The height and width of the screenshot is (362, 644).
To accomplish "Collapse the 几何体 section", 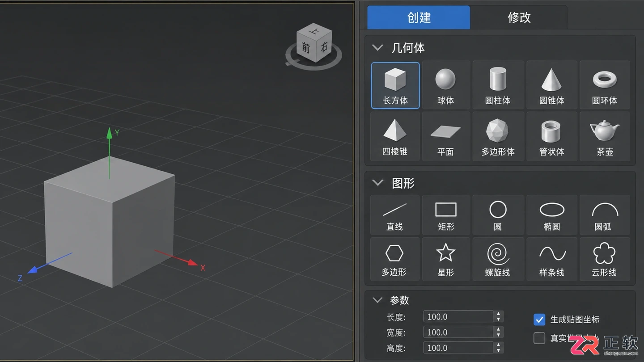I will 378,47.
